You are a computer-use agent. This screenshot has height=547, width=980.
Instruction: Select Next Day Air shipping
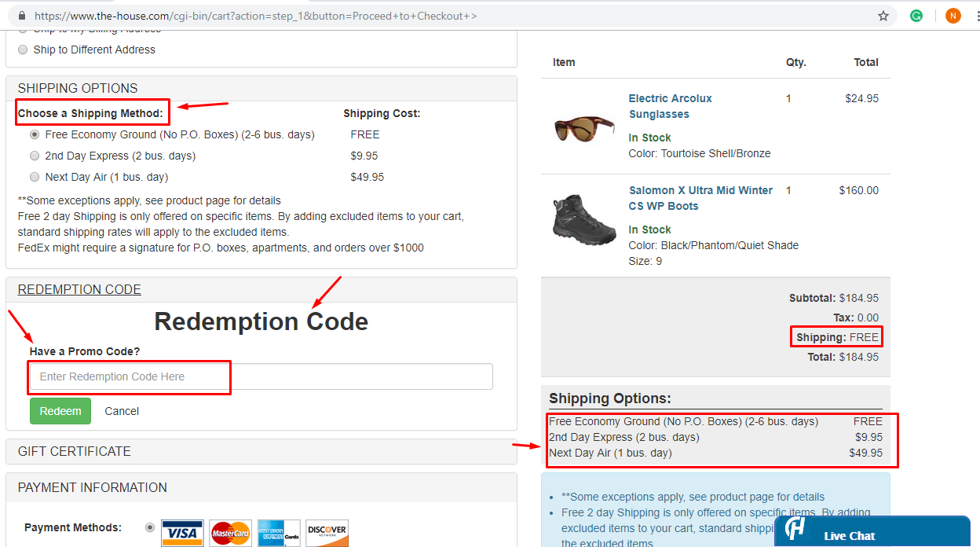[x=35, y=177]
